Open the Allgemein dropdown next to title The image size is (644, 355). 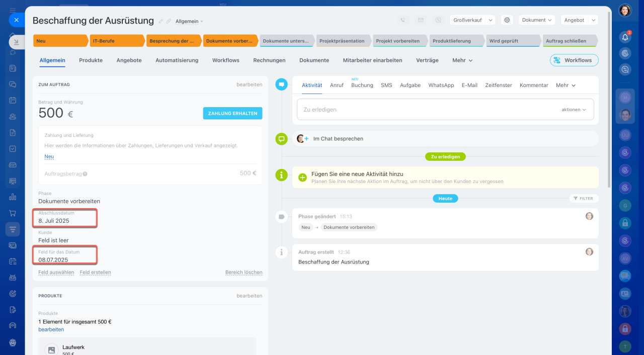click(x=189, y=22)
